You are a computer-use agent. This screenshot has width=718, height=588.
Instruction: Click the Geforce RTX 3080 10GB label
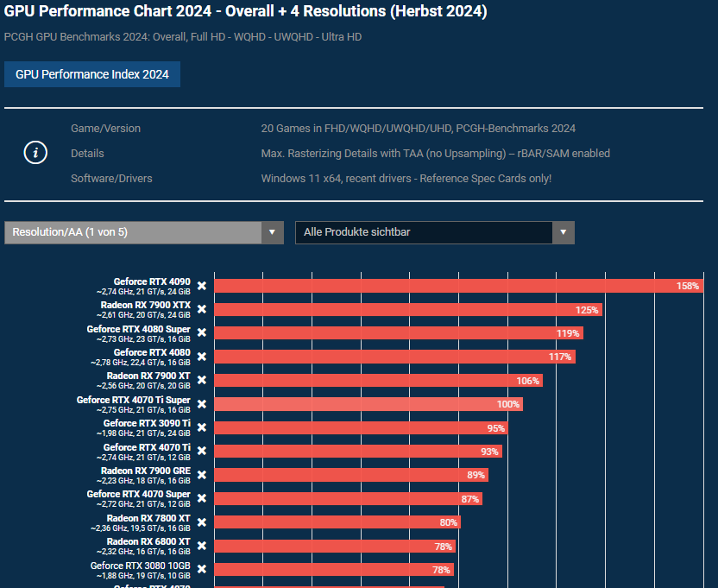pos(140,566)
